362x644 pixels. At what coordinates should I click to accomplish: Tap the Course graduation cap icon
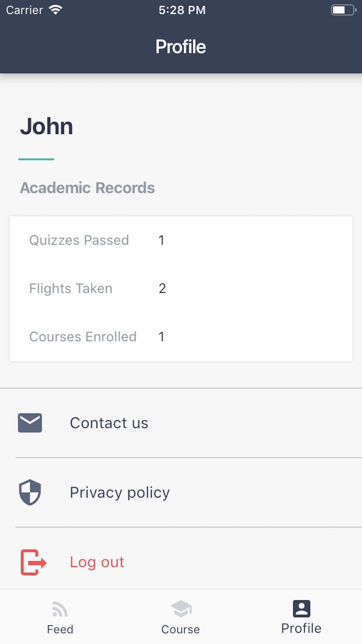(x=181, y=609)
